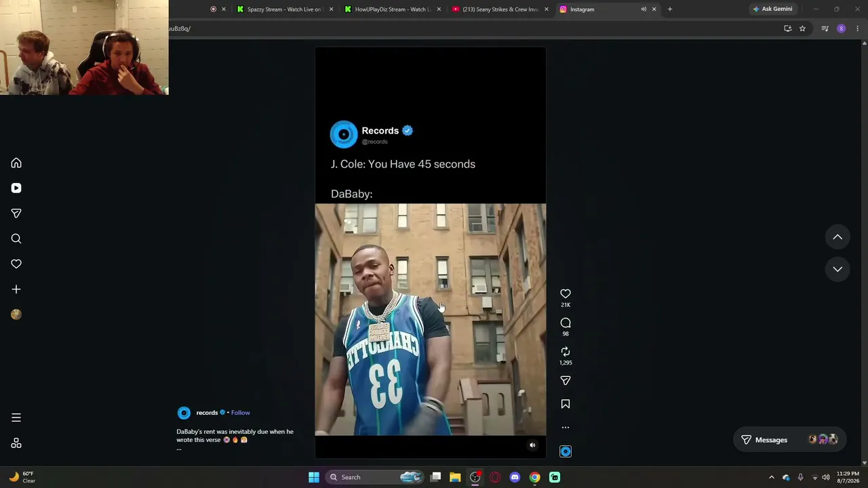Bookmark this page with star icon
This screenshot has height=488, width=868.
point(802,28)
